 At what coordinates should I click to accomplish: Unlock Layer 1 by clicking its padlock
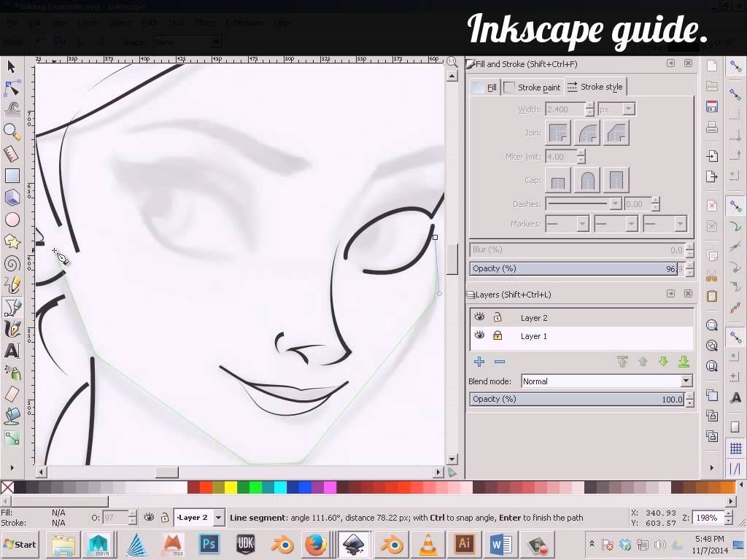pyautogui.click(x=498, y=336)
